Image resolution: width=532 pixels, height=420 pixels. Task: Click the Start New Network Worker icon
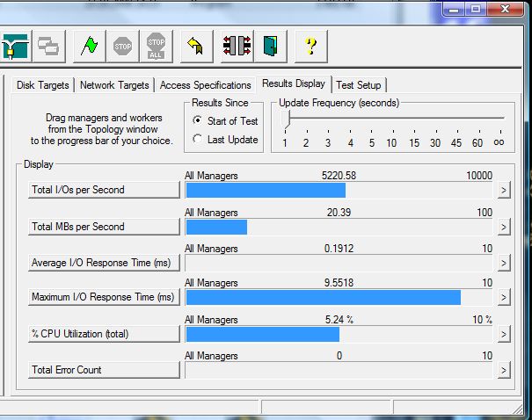tap(48, 46)
